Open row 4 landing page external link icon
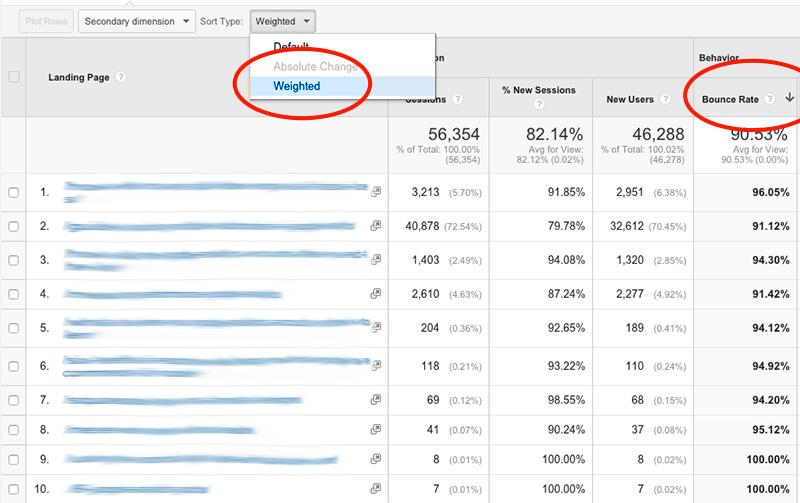The image size is (800, 503). [x=376, y=293]
